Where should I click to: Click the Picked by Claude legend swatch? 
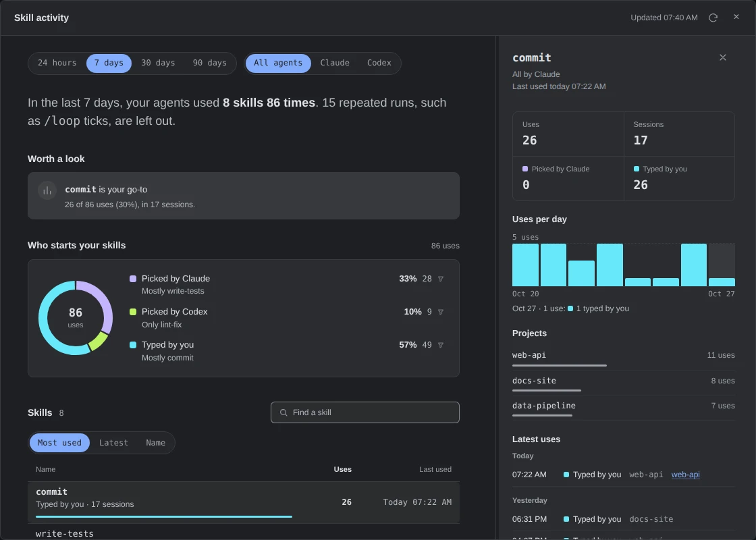(133, 279)
